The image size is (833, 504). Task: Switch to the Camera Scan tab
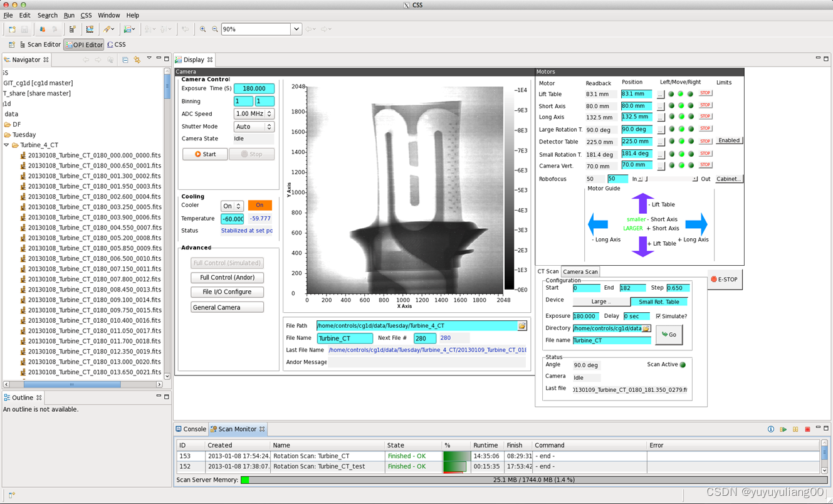(580, 271)
